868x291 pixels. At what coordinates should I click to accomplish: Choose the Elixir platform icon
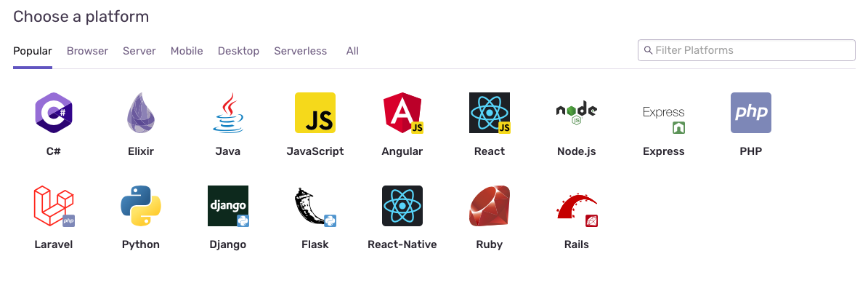coord(141,113)
